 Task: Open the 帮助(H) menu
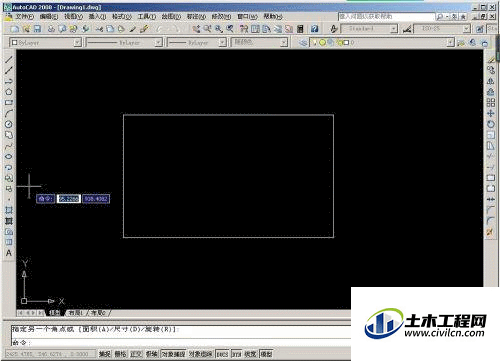pos(273,16)
